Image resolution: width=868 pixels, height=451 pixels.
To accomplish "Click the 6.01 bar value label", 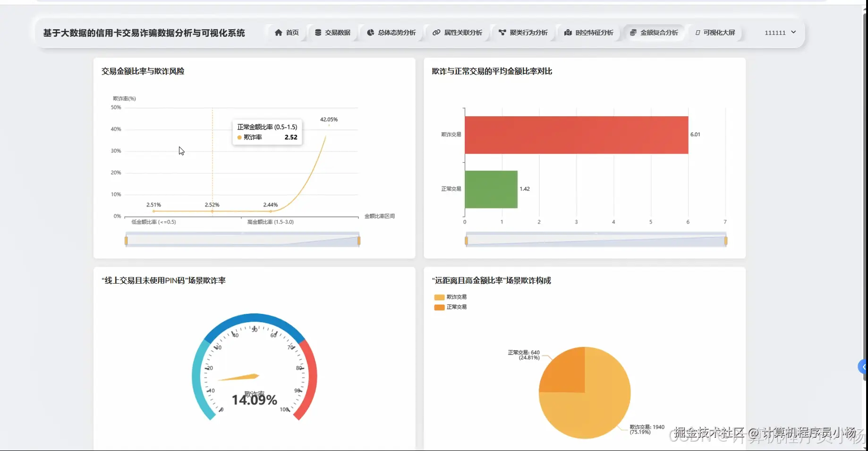I will [x=695, y=135].
